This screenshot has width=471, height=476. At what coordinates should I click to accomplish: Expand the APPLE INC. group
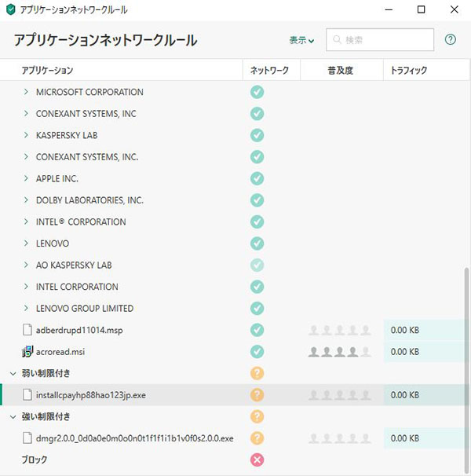click(26, 178)
